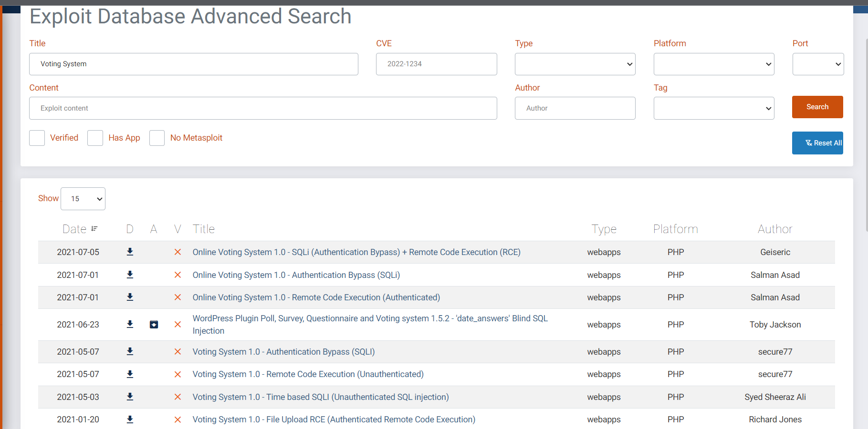Open WordPress Plugin Poll Blind SQL Injection link
The height and width of the screenshot is (429, 868).
tap(370, 325)
